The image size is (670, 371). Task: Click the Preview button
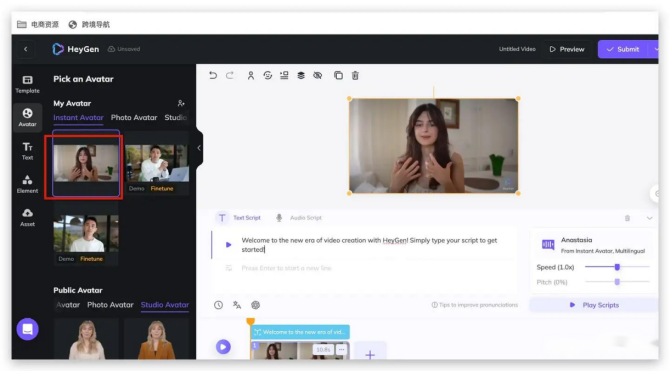click(567, 49)
